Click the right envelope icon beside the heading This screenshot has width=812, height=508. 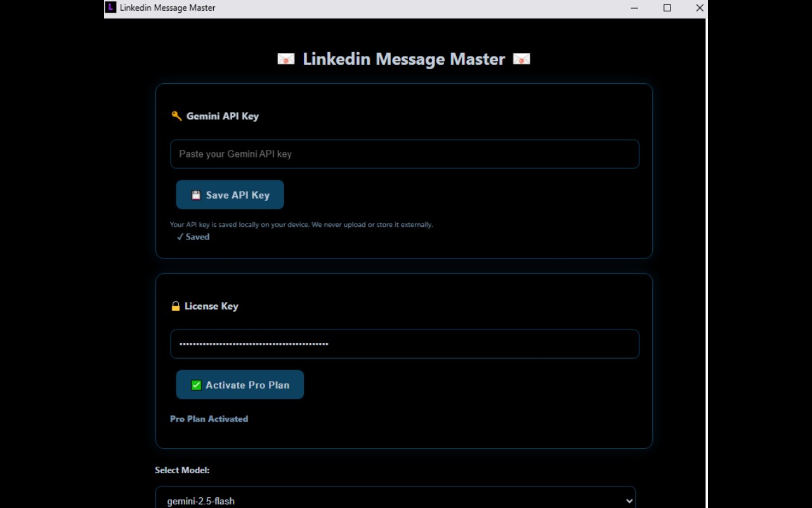521,59
